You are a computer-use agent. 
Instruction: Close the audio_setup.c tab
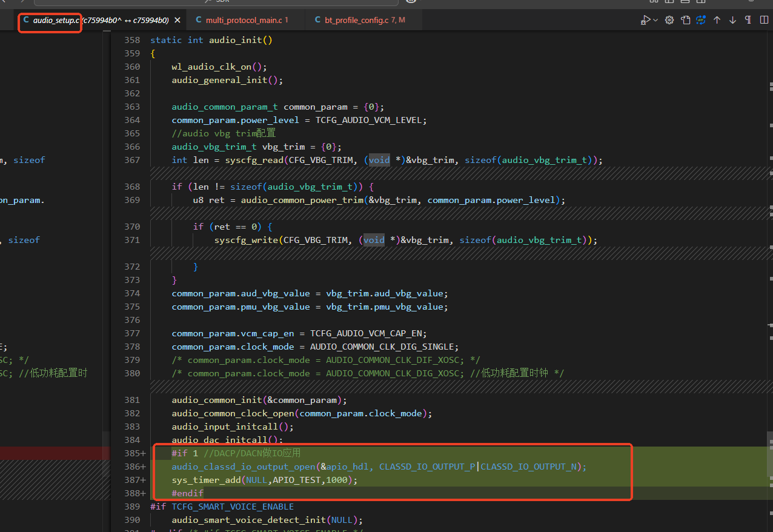(177, 20)
